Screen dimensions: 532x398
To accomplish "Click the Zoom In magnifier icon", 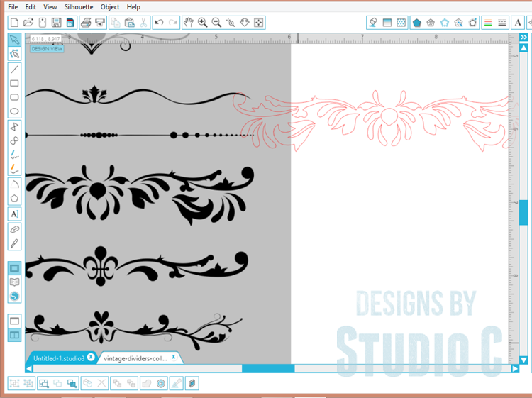I will (203, 23).
